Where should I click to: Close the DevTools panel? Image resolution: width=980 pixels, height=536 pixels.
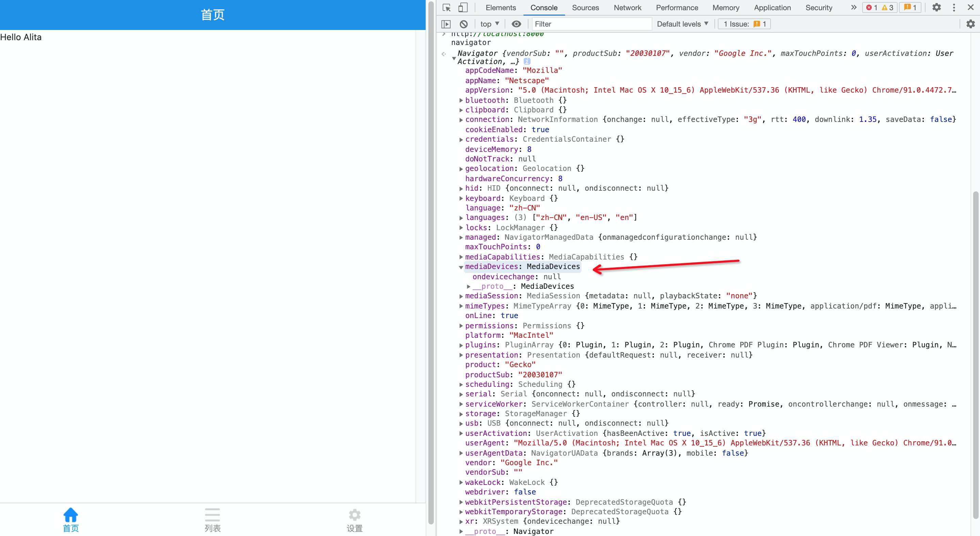point(970,7)
